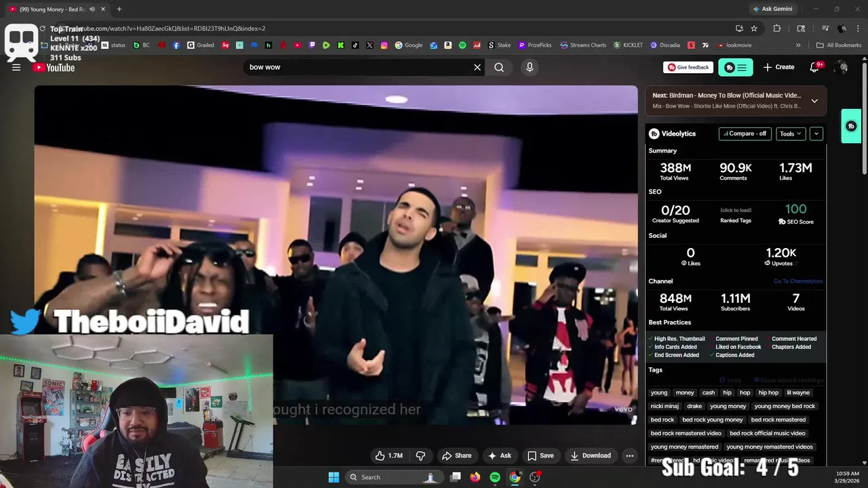The width and height of the screenshot is (868, 488).
Task: Click the music video player
Action: point(336,254)
